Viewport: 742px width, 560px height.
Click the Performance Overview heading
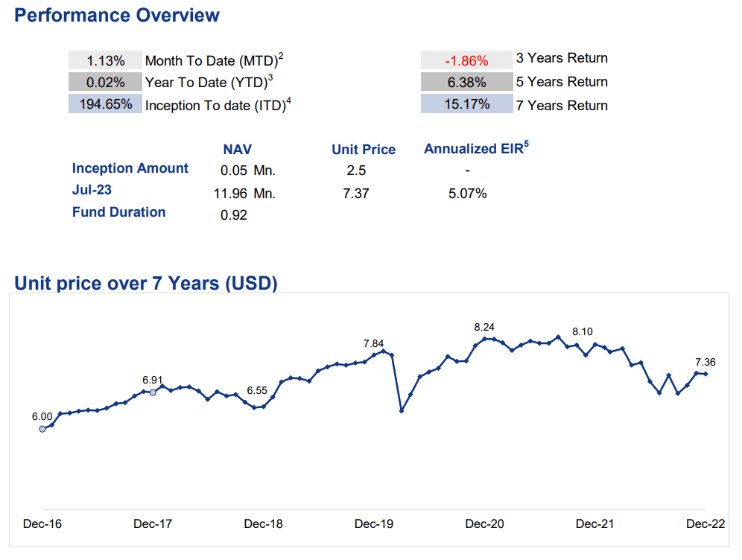pos(117,15)
